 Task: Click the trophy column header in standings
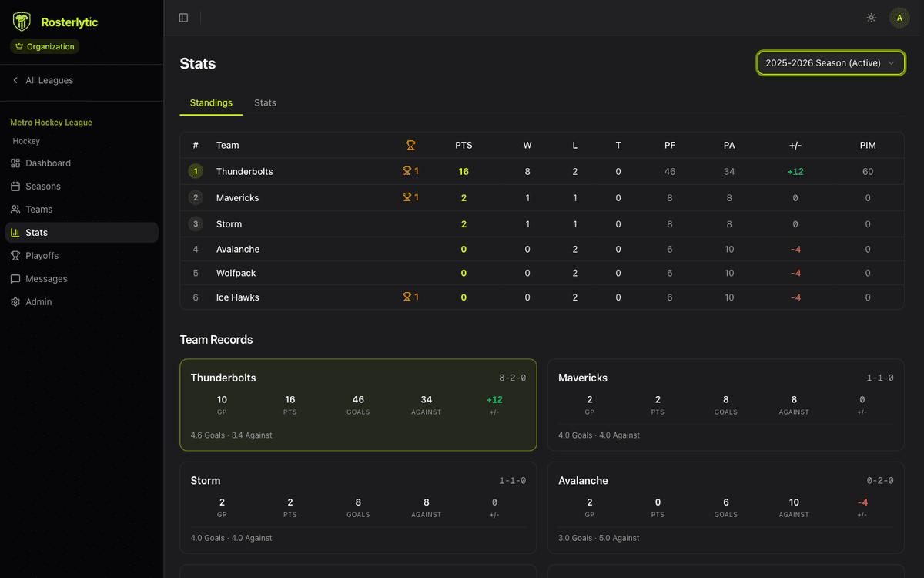410,145
